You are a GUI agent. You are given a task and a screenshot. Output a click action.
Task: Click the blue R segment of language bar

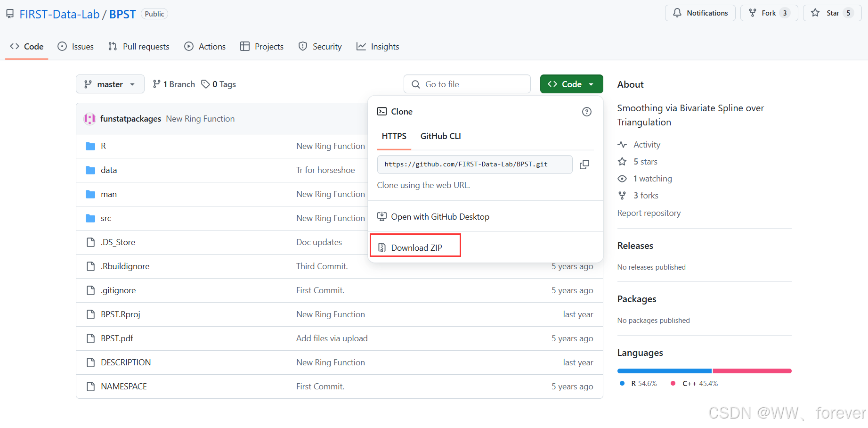(x=665, y=371)
